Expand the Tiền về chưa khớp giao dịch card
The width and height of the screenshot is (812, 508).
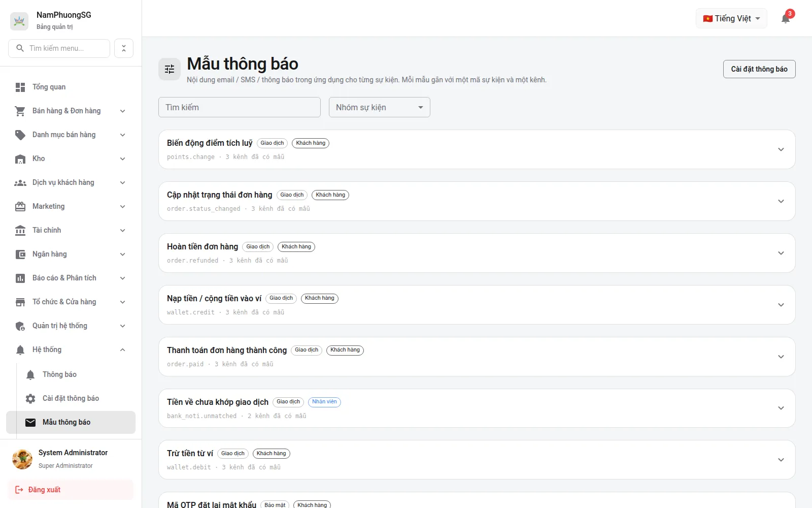point(781,408)
